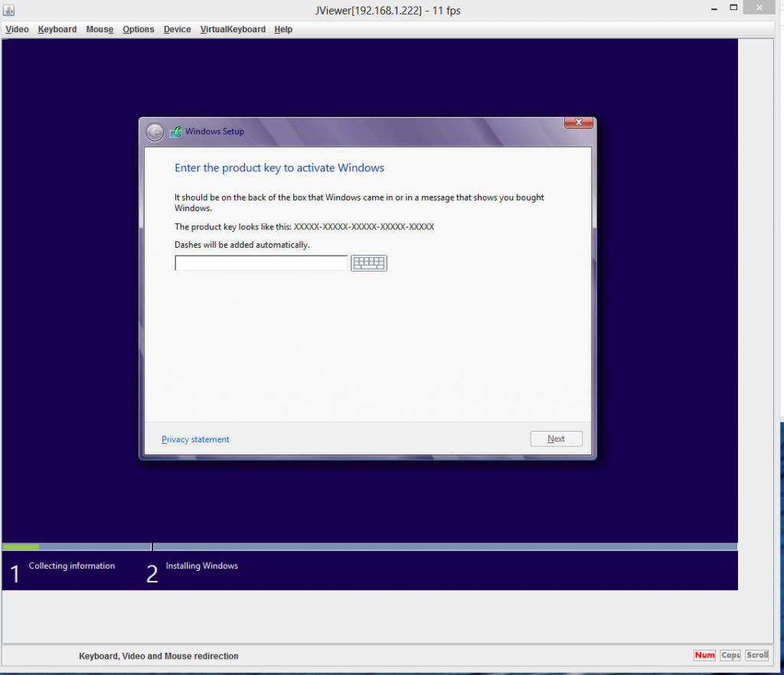Click the Next button

[556, 439]
